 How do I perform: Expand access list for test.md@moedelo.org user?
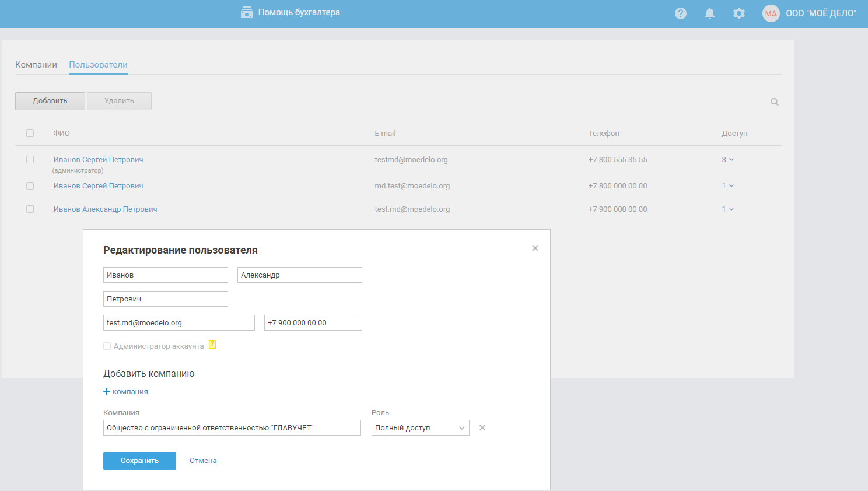(727, 209)
